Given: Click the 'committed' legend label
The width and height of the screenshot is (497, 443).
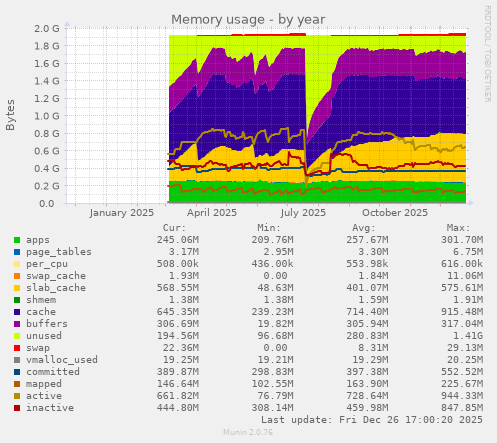Looking at the screenshot, I should point(53,372).
